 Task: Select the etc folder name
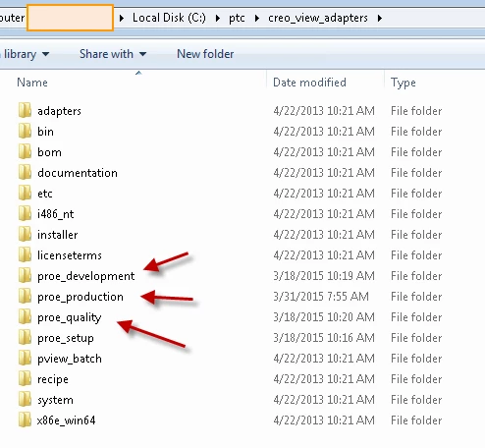tap(45, 194)
